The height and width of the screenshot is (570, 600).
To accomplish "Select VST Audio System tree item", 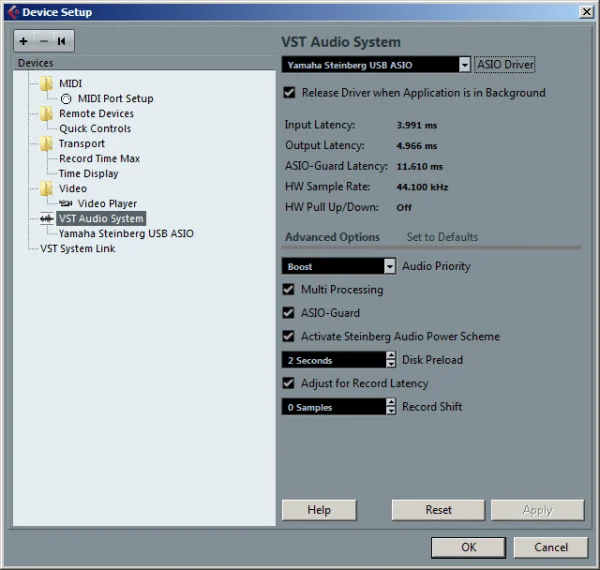I will (x=101, y=218).
